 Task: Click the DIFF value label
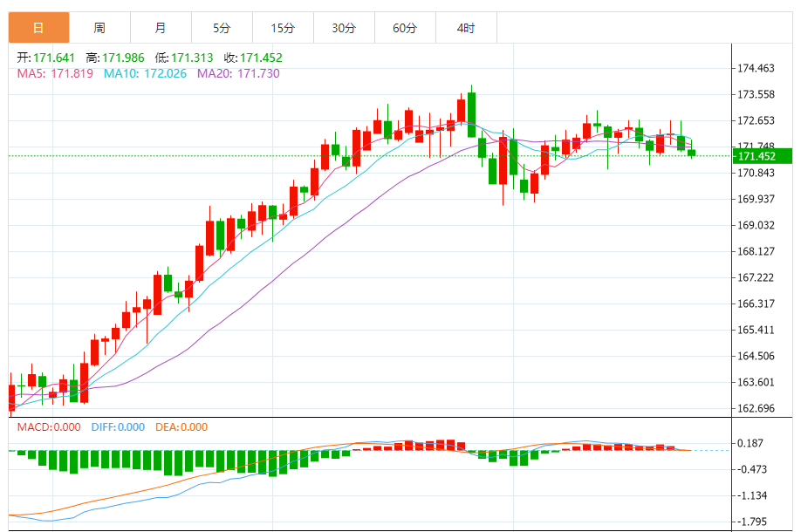(118, 427)
